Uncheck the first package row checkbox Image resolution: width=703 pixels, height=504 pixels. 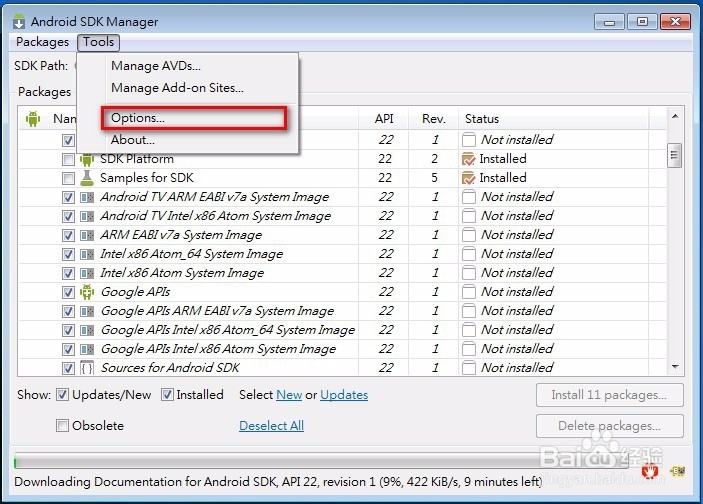pyautogui.click(x=68, y=140)
